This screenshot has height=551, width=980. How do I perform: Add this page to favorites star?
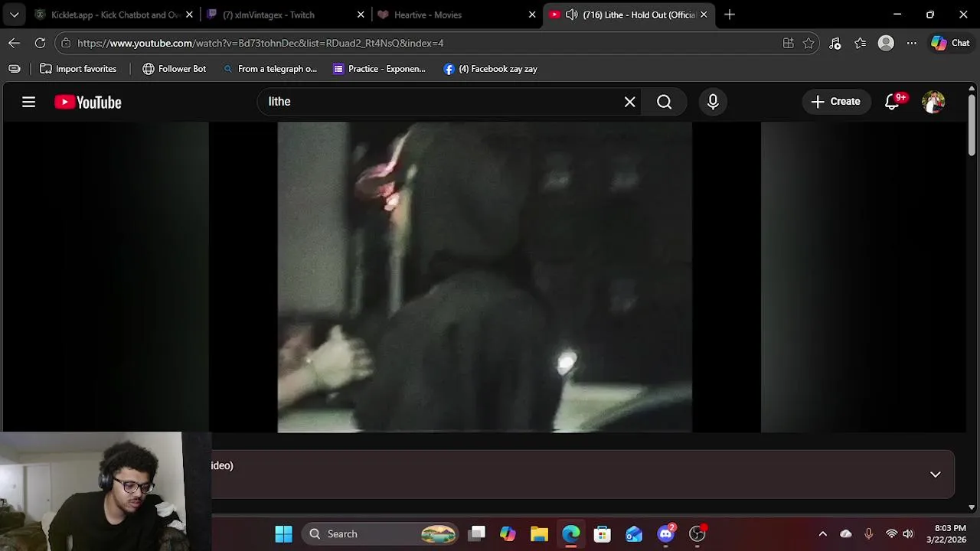click(x=808, y=44)
